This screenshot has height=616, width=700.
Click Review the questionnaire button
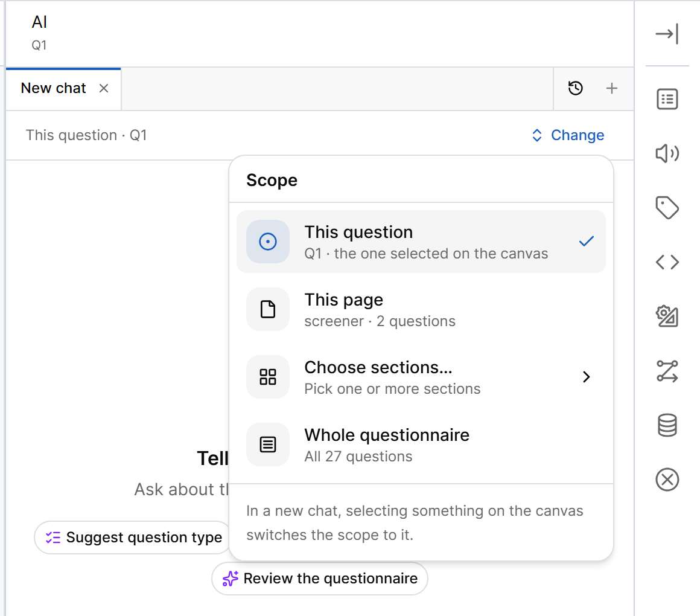tap(320, 579)
